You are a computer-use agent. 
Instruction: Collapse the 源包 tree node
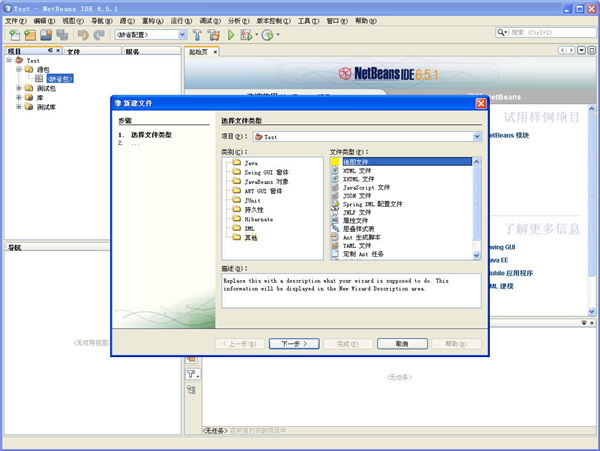pos(18,69)
